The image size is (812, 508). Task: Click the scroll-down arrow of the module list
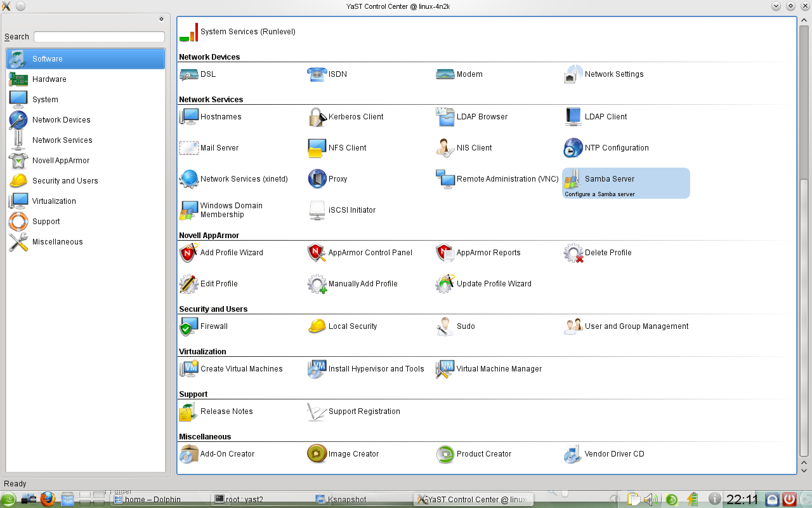pos(804,471)
